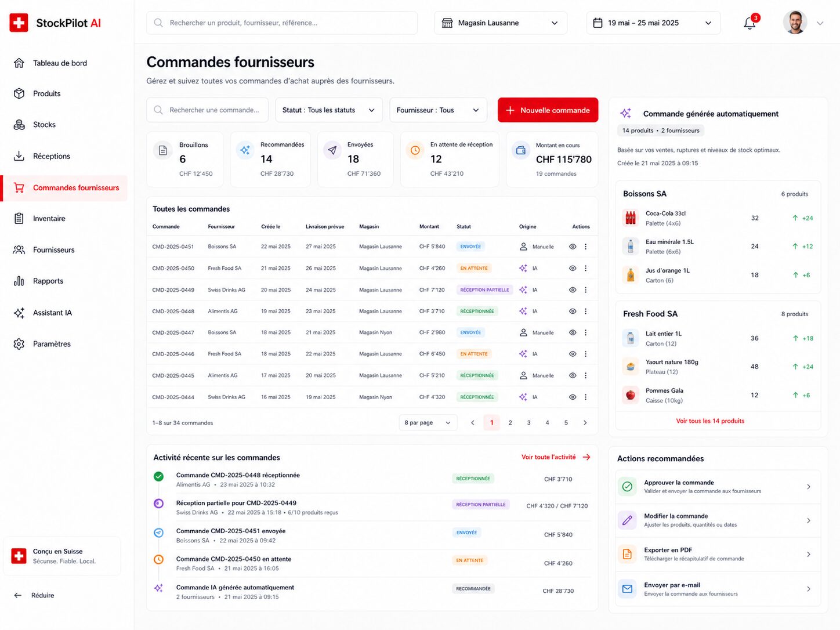Open the 8 par page dropdown
Viewport: 840px width, 630px height.
[428, 422]
